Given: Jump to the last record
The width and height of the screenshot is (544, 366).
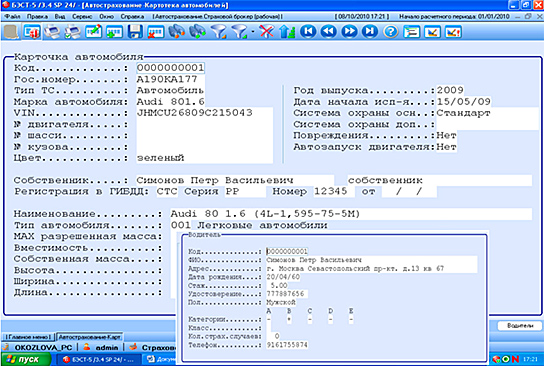Looking at the screenshot, I should 370,32.
